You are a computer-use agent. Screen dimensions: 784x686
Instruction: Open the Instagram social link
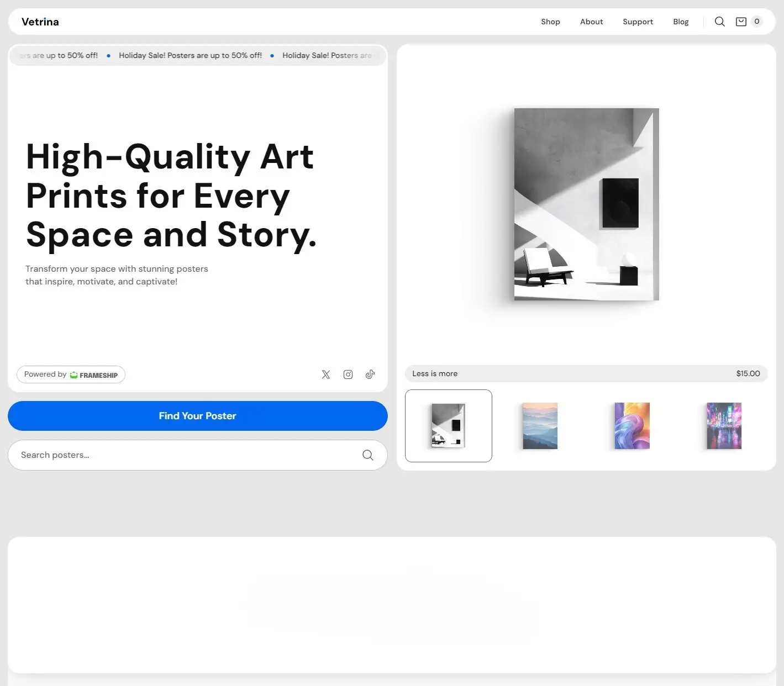coord(348,374)
